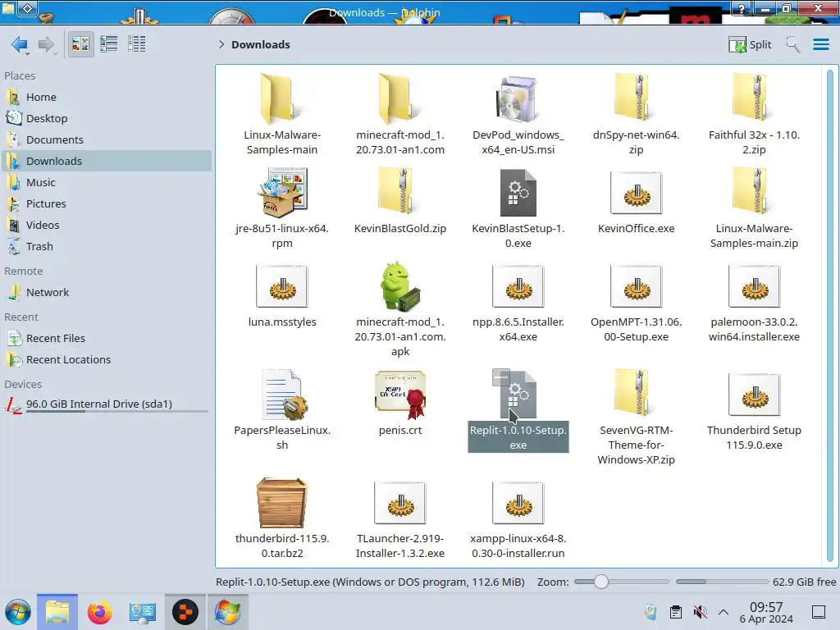Select SevenVG-RTM-Theme-for-Windows-XP.zip archive
The image size is (840, 630).
point(636,395)
